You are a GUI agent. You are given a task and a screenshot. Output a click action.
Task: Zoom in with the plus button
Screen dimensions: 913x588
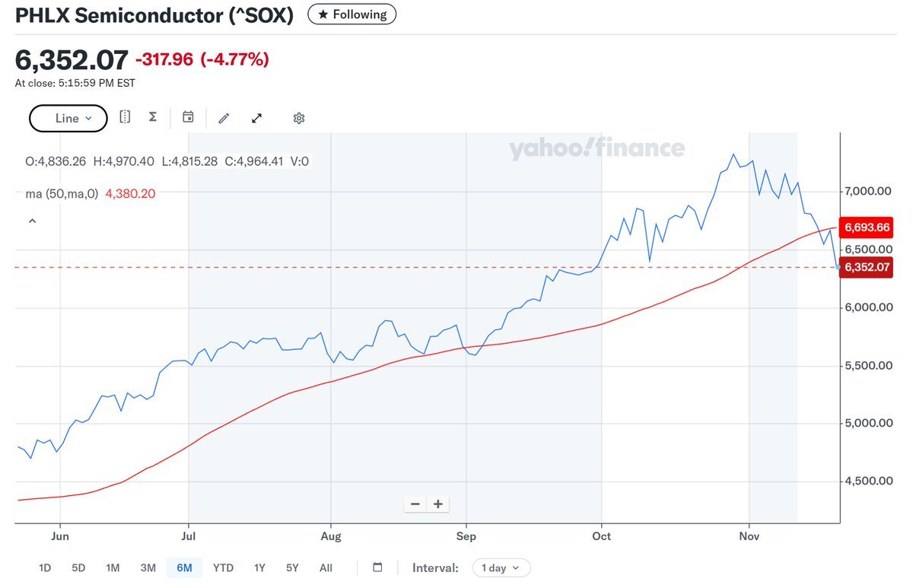pos(438,504)
